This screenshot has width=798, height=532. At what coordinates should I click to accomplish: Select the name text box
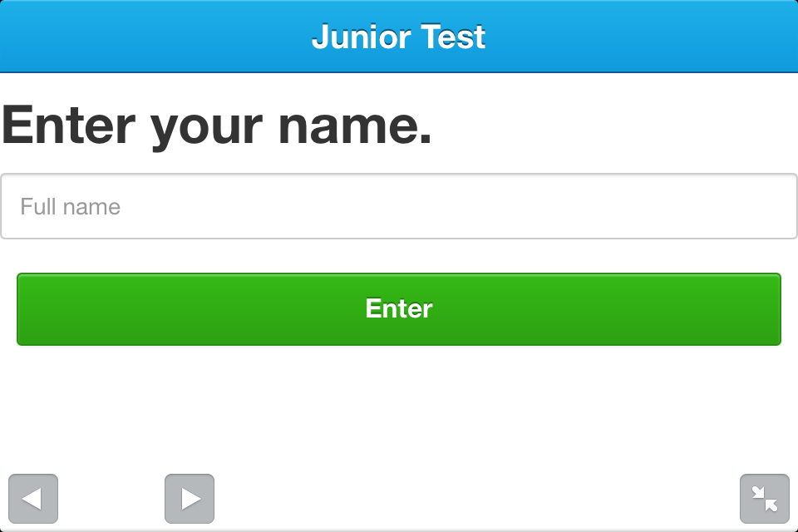399,206
